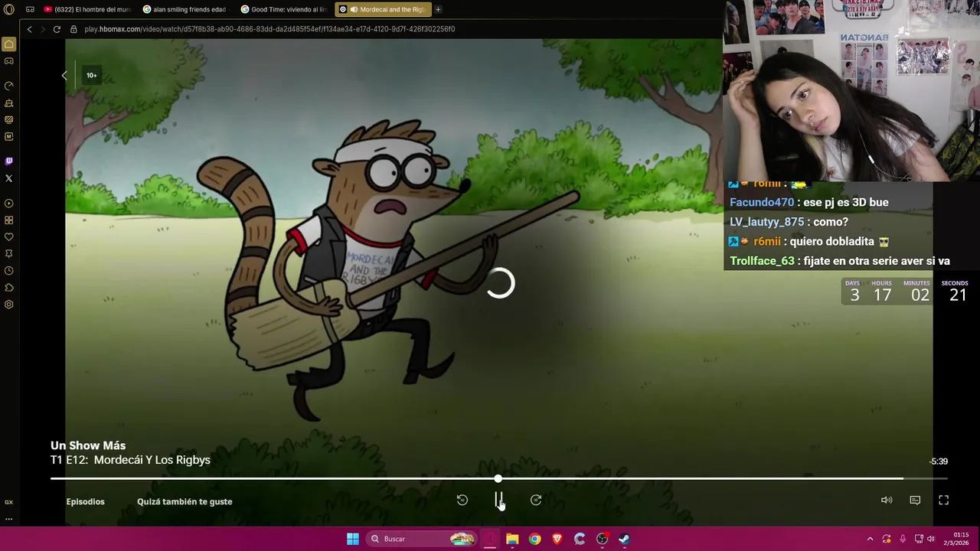Open Quizá también te guste suggestions

pyautogui.click(x=185, y=501)
